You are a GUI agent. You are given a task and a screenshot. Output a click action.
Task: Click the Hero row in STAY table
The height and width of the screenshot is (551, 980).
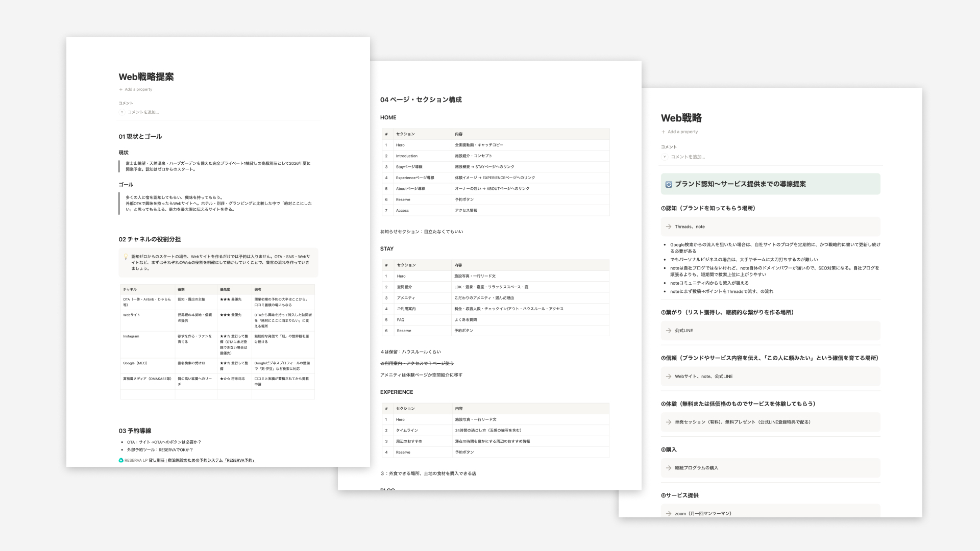click(496, 276)
